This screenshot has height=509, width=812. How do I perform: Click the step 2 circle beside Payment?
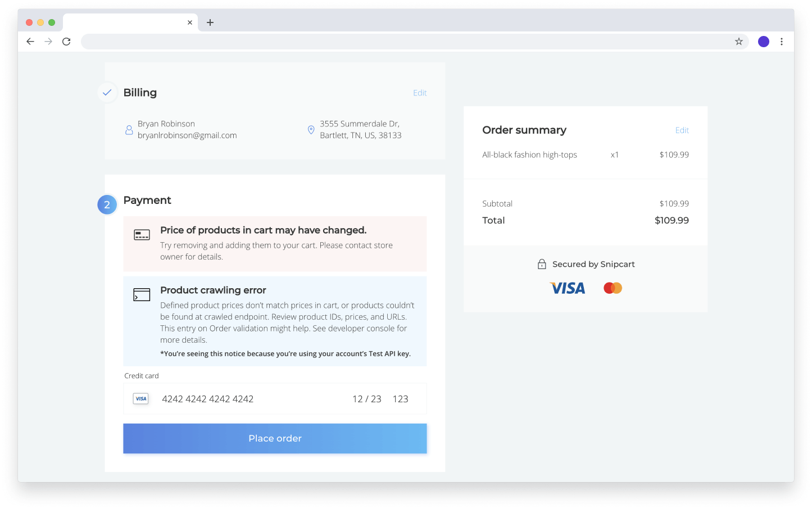(x=107, y=204)
